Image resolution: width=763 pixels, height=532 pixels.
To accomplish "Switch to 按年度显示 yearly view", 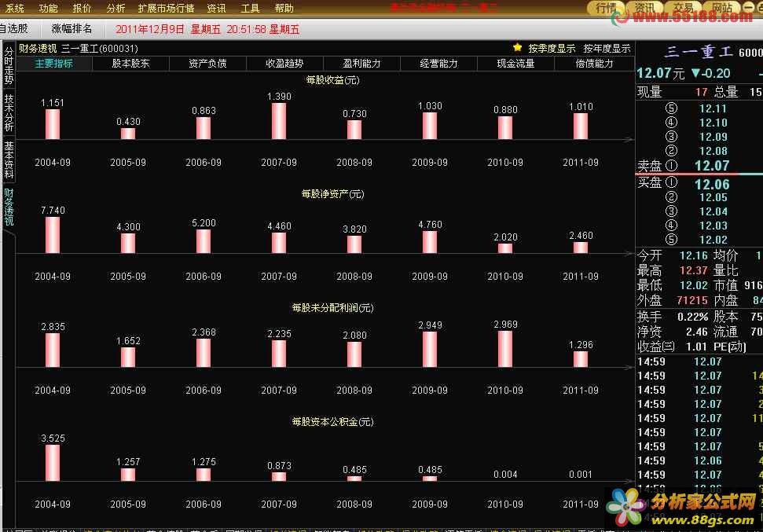I will point(607,48).
